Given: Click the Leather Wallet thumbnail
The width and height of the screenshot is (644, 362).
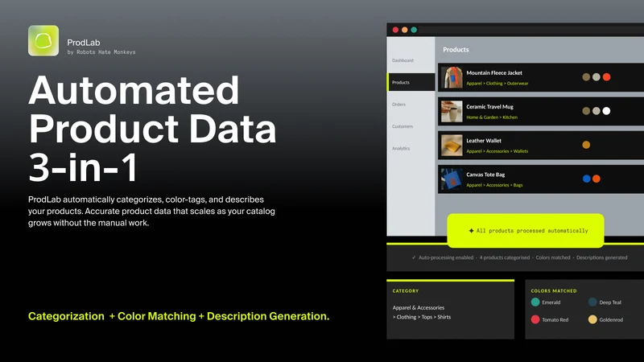Looking at the screenshot, I should click(452, 146).
